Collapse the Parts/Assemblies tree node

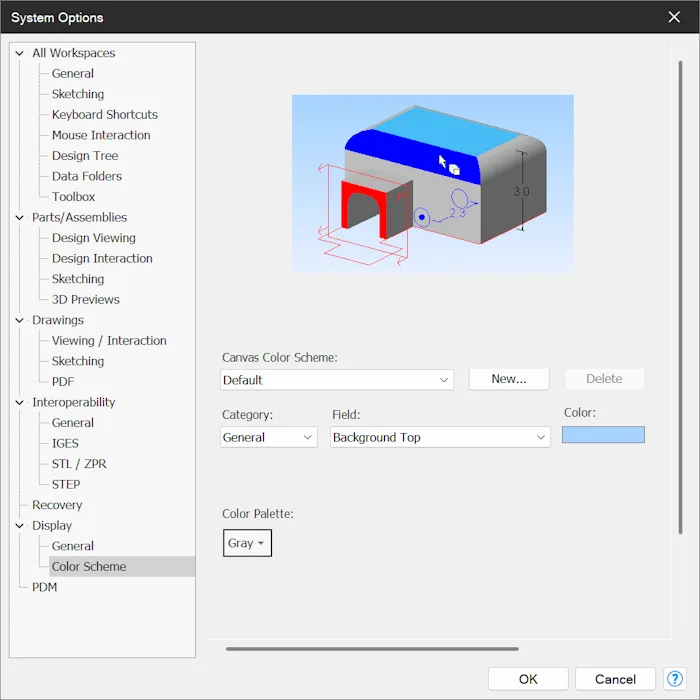click(x=20, y=217)
